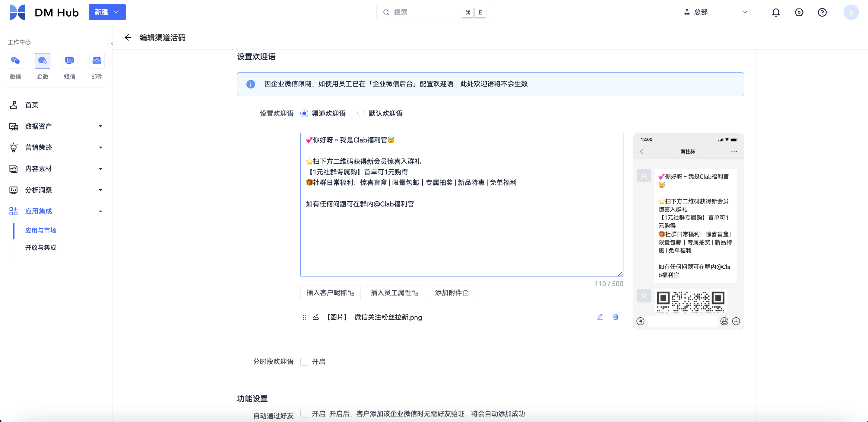Screen dimensions: 868x422
Task: Select 默认欢迎语 radio button
Action: click(x=361, y=114)
